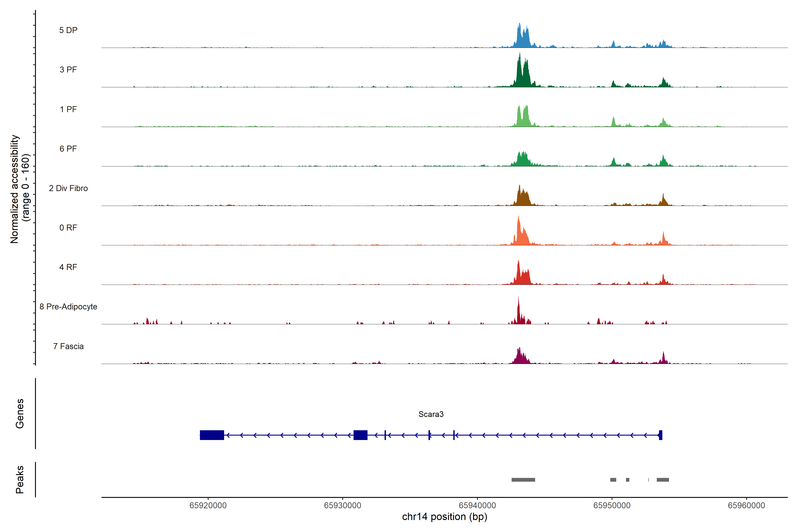Click the Peaks panel label

[20, 479]
